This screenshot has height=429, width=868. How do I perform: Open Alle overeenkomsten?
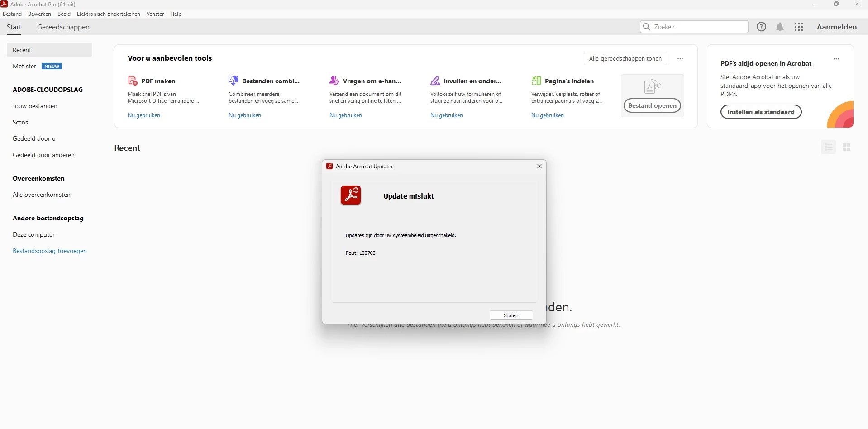point(42,195)
